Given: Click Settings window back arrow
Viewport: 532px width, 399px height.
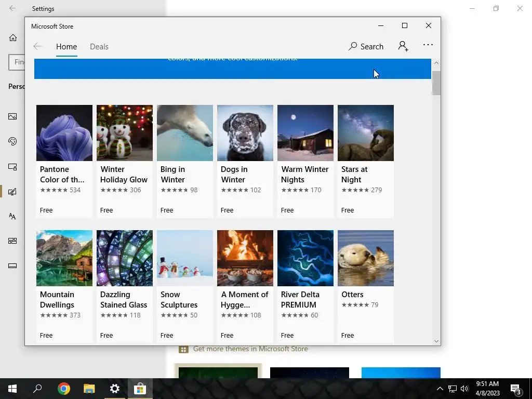Looking at the screenshot, I should pos(12,8).
